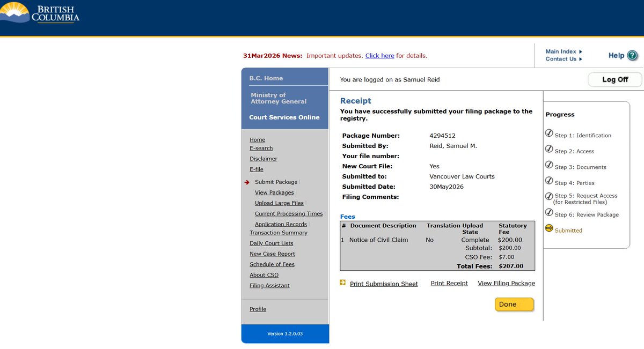The width and height of the screenshot is (644, 349).
Task: Click 'You are logged on as Samuel Reid'
Action: tap(390, 80)
